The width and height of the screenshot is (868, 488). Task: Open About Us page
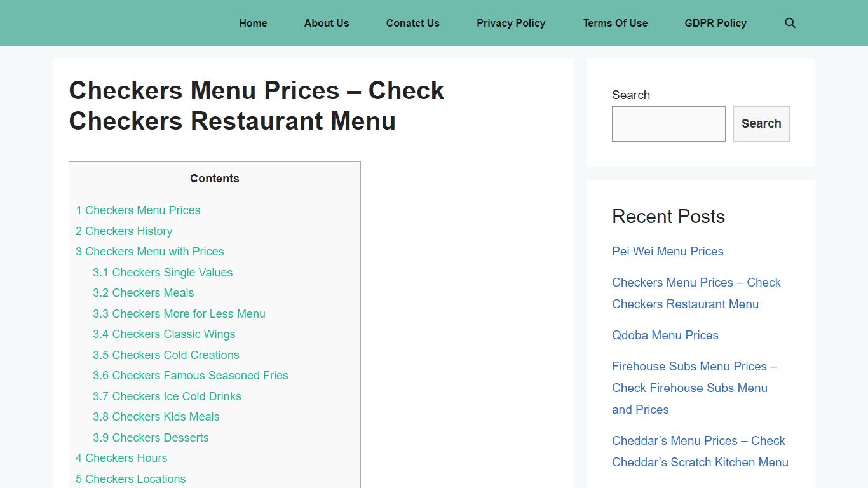pyautogui.click(x=327, y=23)
